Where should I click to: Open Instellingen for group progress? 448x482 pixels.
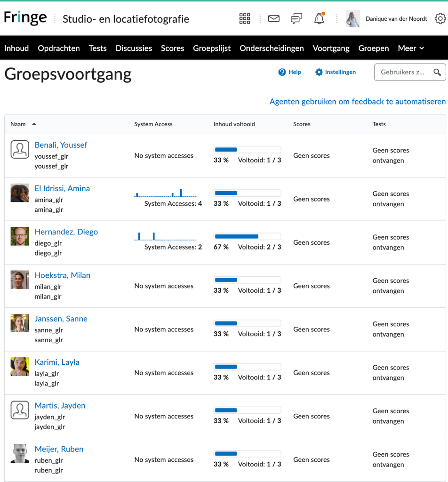pos(335,72)
